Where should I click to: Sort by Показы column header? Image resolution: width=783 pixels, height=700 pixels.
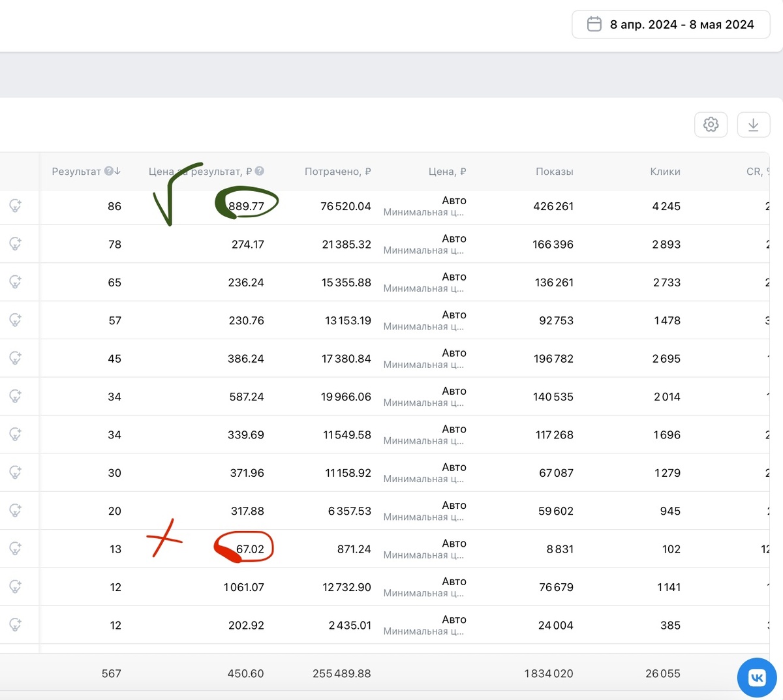[x=555, y=172]
